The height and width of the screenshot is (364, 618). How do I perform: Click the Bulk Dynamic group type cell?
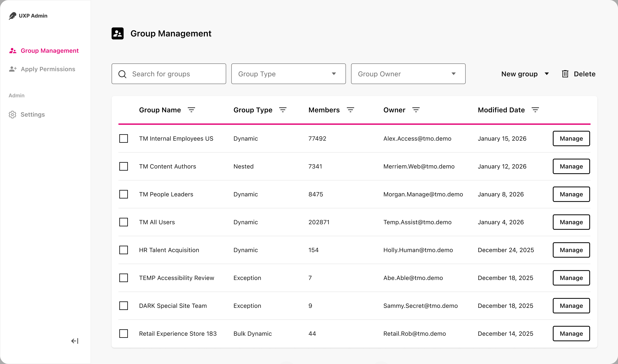click(252, 334)
